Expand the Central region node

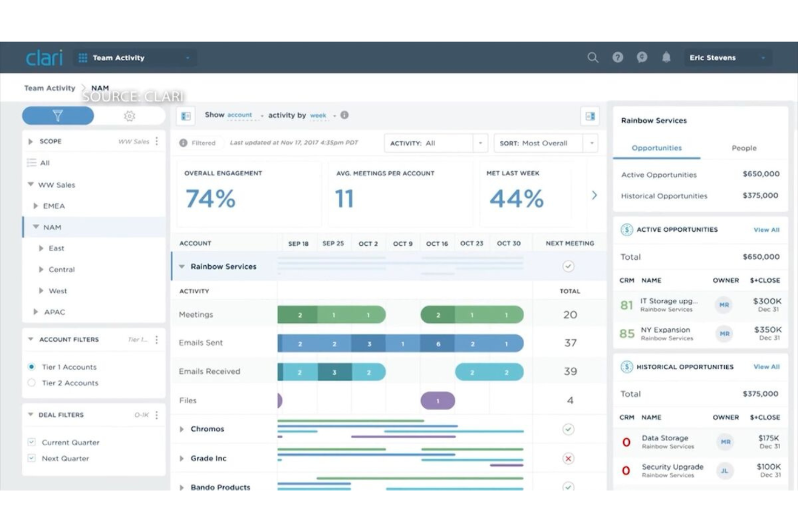point(41,270)
